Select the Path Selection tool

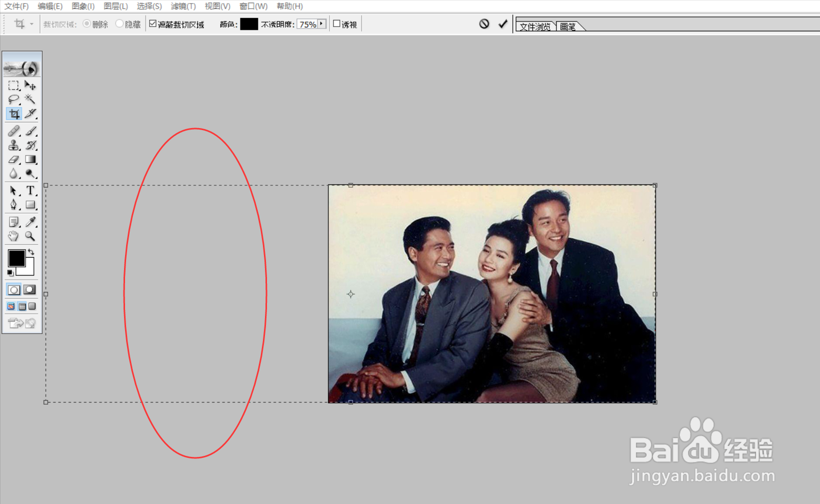14,191
